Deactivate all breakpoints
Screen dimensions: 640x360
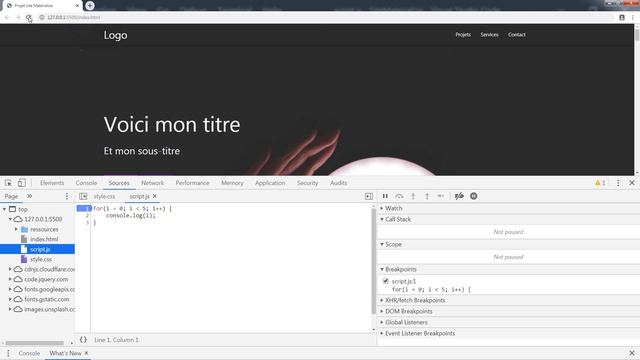point(459,196)
